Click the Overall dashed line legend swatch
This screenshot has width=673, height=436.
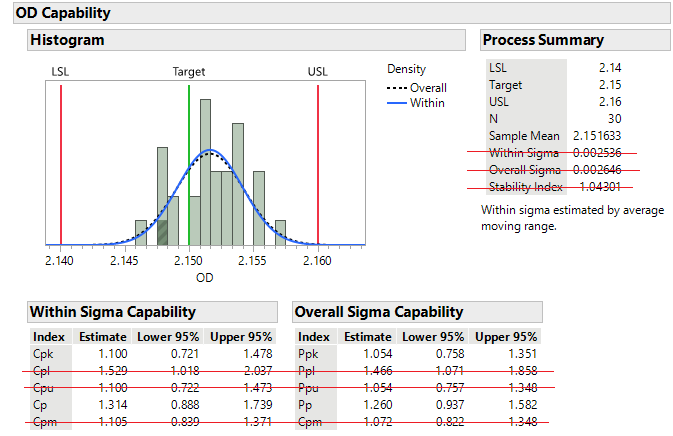[x=397, y=88]
